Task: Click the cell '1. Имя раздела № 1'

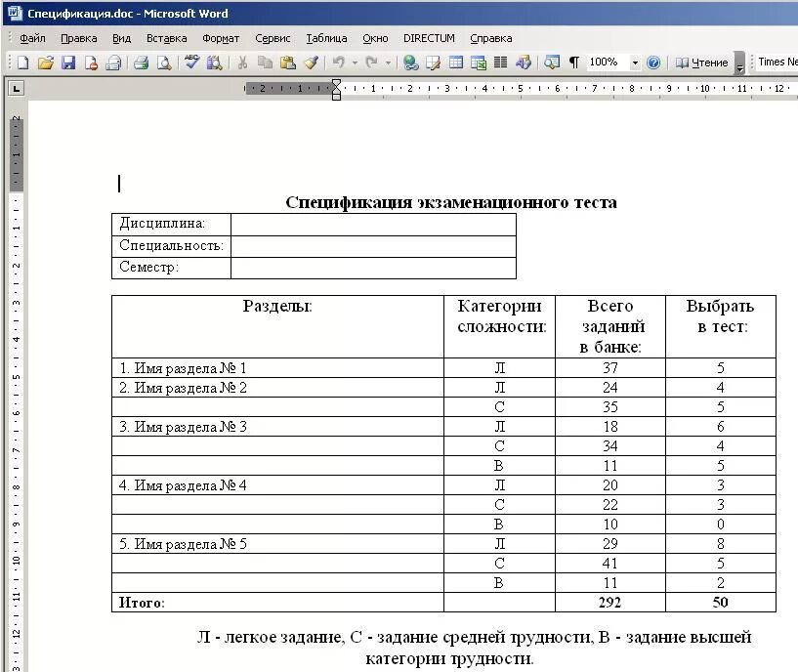Action: (x=277, y=367)
